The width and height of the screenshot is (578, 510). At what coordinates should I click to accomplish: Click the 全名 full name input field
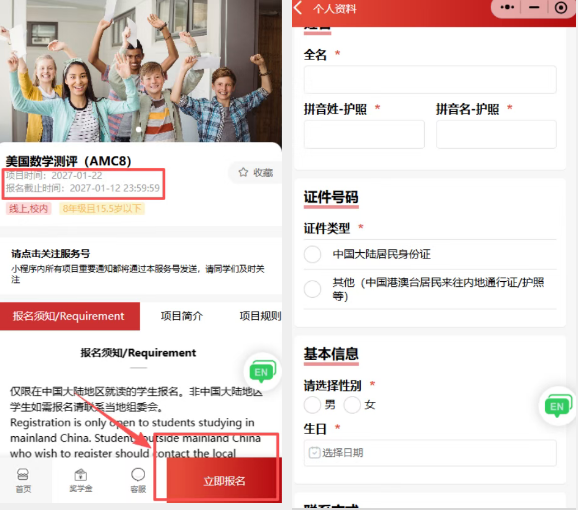430,80
